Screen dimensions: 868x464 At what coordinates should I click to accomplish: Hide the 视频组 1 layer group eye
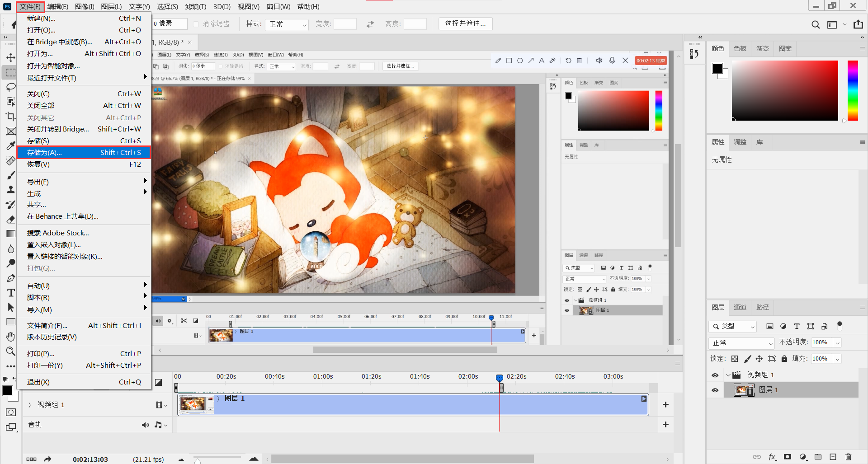coord(715,375)
